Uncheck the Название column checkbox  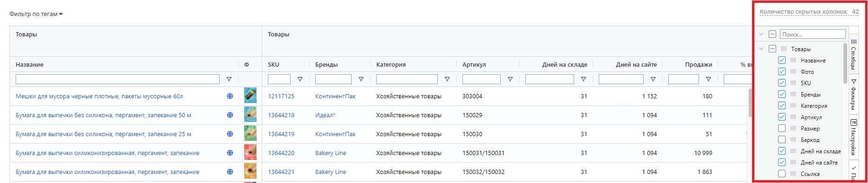[x=782, y=60]
